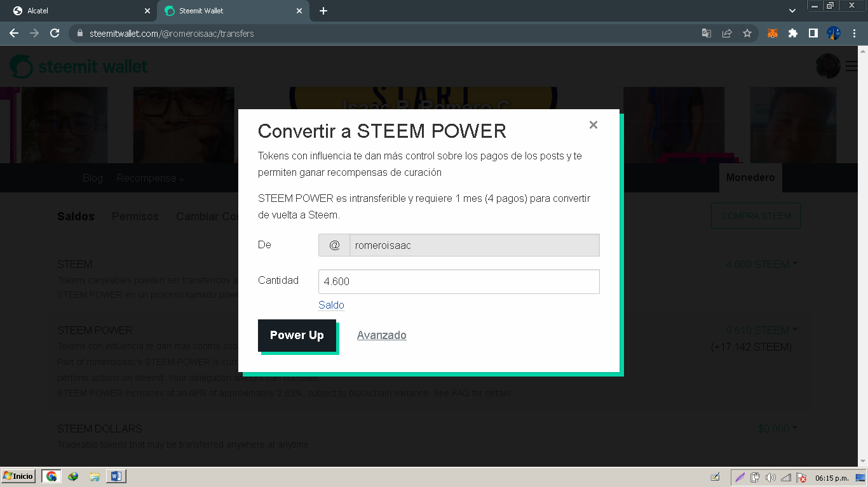
Task: Reload the Steemit Wallet page
Action: click(55, 33)
